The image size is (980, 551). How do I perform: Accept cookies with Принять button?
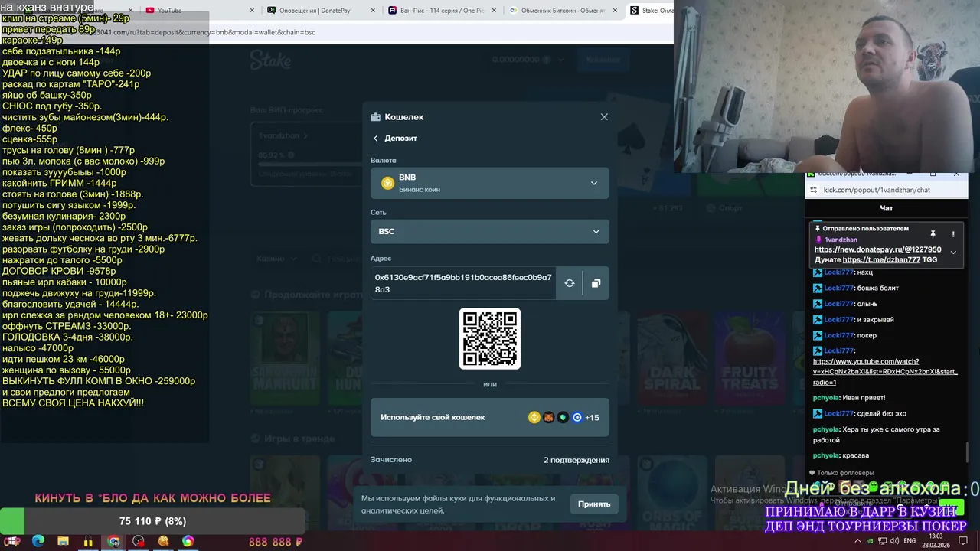coord(594,504)
